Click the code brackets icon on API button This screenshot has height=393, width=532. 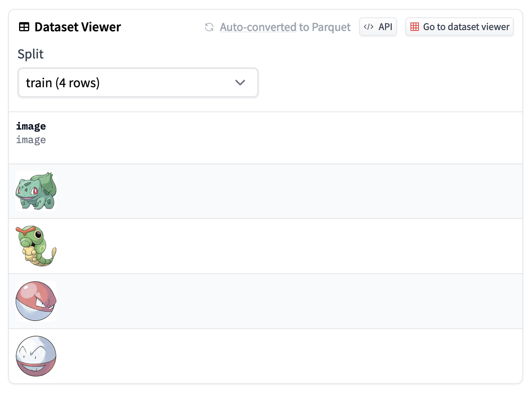pyautogui.click(x=369, y=27)
